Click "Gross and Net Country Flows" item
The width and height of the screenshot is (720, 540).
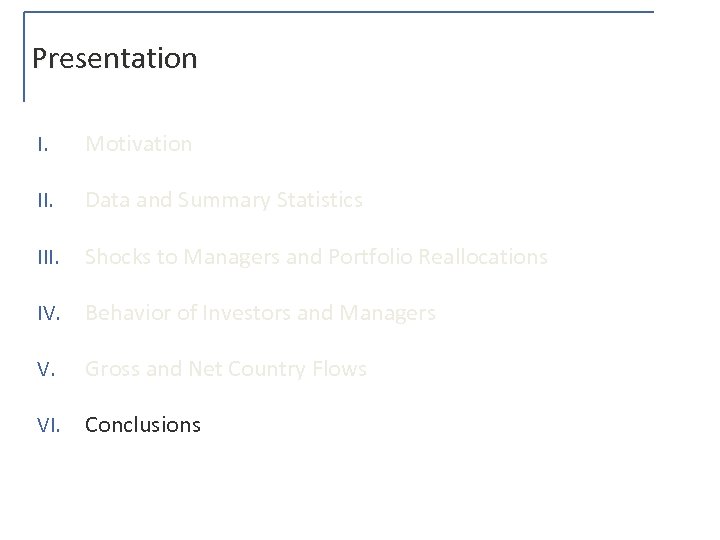point(225,369)
